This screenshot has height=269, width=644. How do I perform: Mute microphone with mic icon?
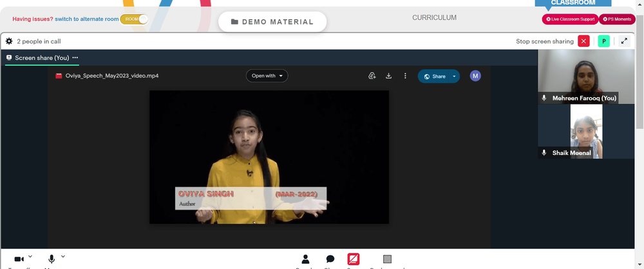tap(52, 259)
